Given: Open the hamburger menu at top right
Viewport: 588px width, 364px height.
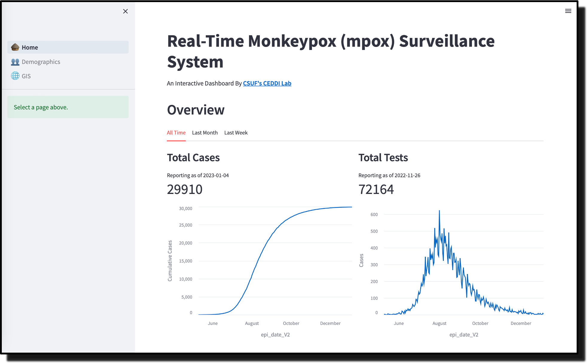Looking at the screenshot, I should (568, 11).
